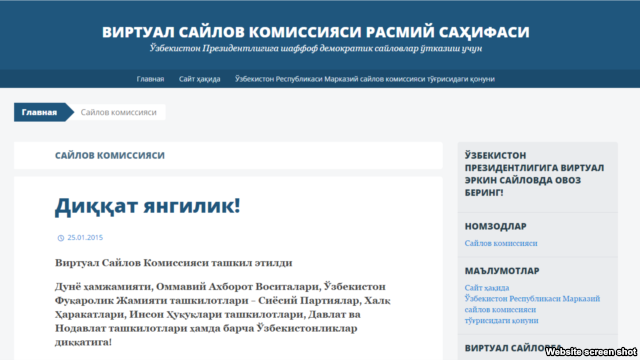Click the sidebar heading ending ОВОЗ БЕРИНГ!
The width and height of the screenshot is (640, 360).
(534, 174)
